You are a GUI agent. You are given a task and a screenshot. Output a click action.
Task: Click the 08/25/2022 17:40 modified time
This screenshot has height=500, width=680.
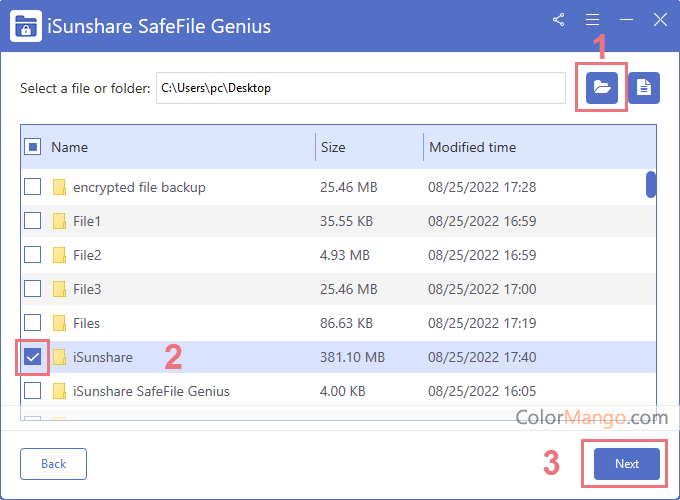pyautogui.click(x=482, y=357)
